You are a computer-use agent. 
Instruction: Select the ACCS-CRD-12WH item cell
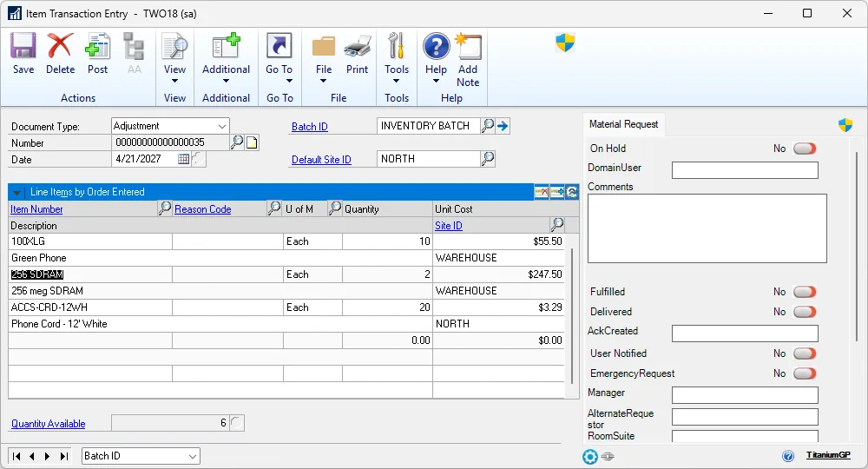pos(91,307)
